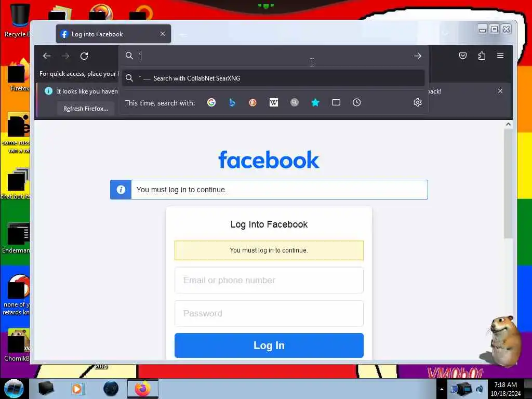Click the Password field
This screenshot has width=532, height=399.
tap(269, 313)
